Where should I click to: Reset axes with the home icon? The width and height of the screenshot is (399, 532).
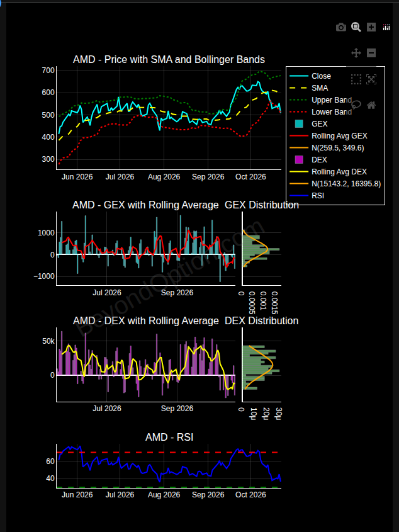[371, 105]
